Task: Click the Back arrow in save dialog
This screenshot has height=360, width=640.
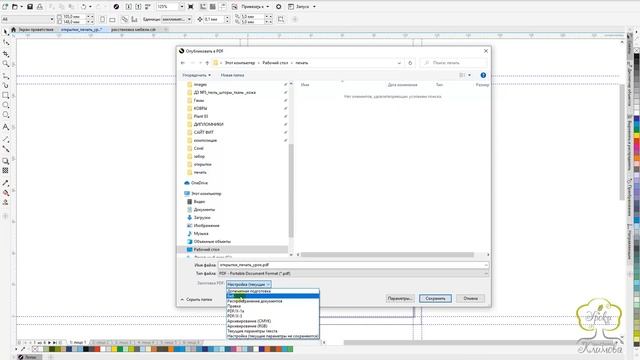Action: point(183,63)
